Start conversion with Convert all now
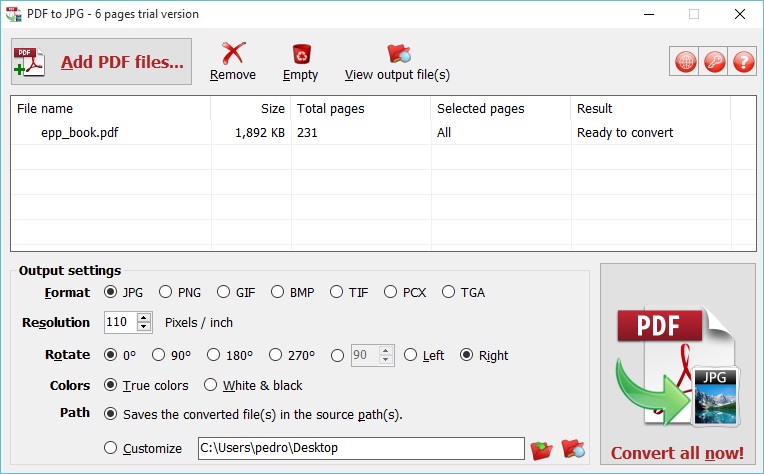This screenshot has height=474, width=764. pos(678,365)
